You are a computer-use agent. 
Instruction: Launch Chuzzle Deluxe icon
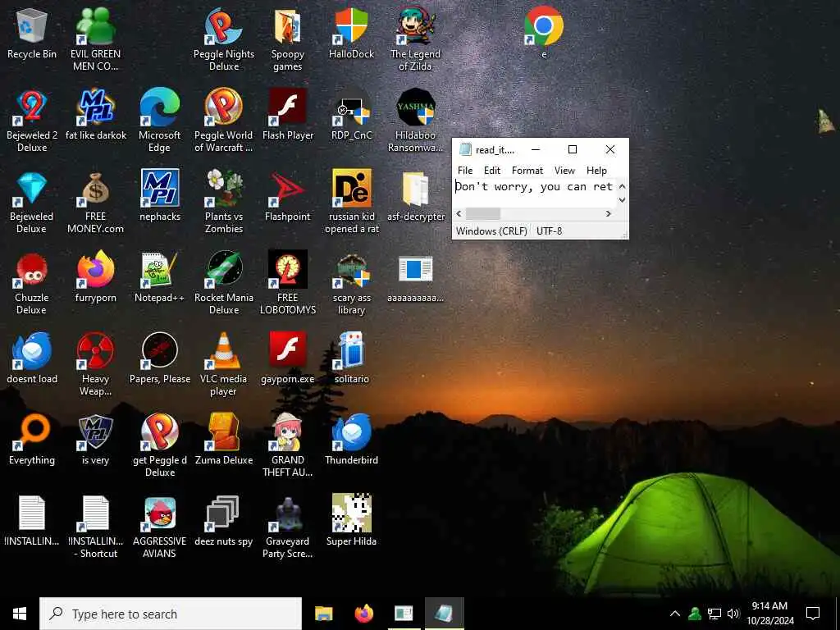tap(32, 284)
